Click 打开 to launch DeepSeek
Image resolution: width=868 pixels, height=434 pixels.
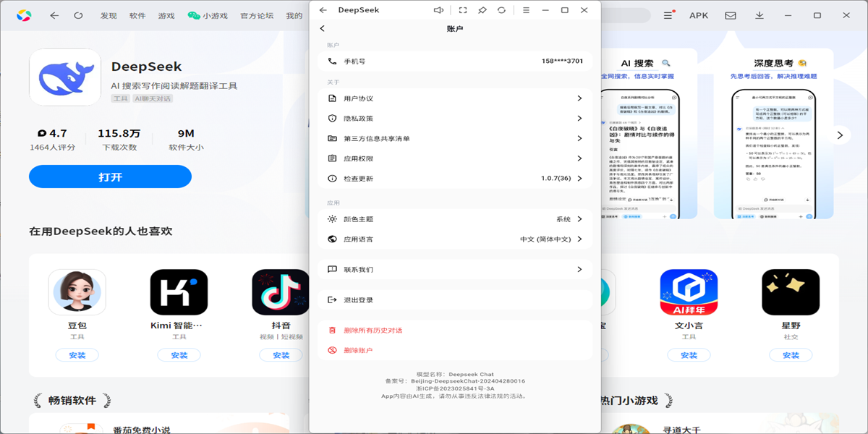click(x=110, y=176)
